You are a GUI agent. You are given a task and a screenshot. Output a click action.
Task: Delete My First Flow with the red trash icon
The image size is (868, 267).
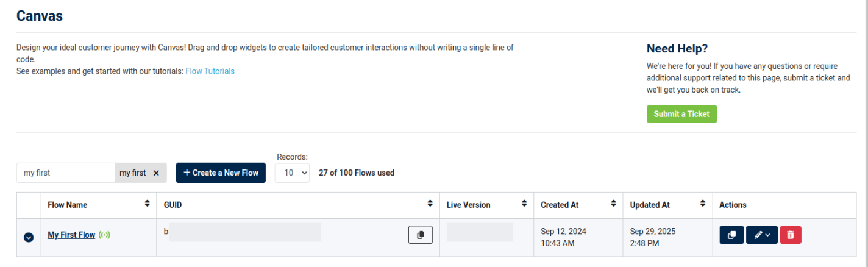tap(790, 235)
